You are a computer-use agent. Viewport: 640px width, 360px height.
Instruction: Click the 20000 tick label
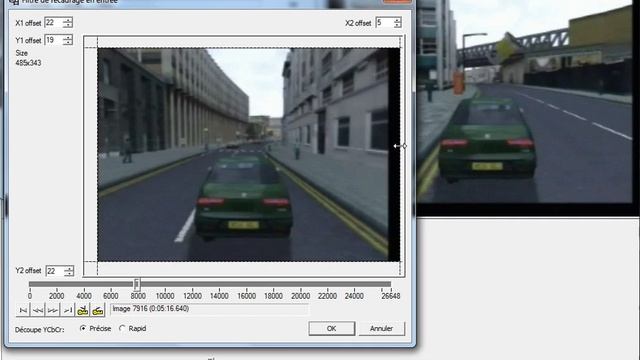point(300,296)
